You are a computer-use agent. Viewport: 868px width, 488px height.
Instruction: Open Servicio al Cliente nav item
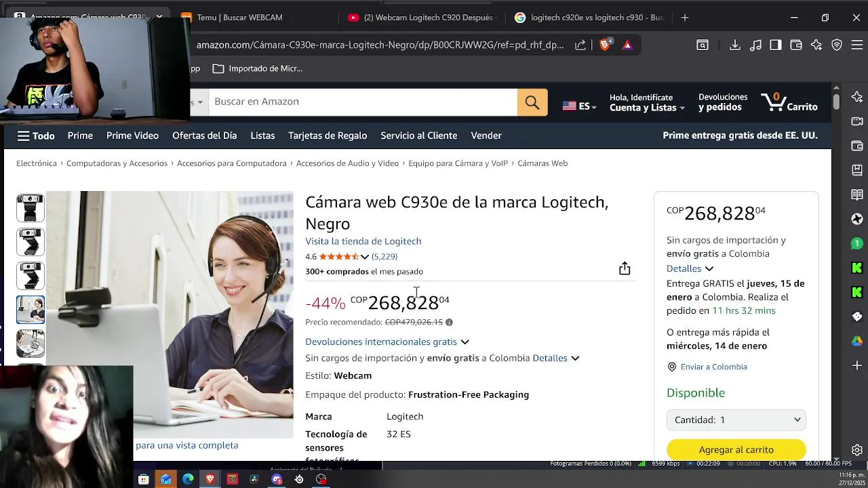pos(419,136)
